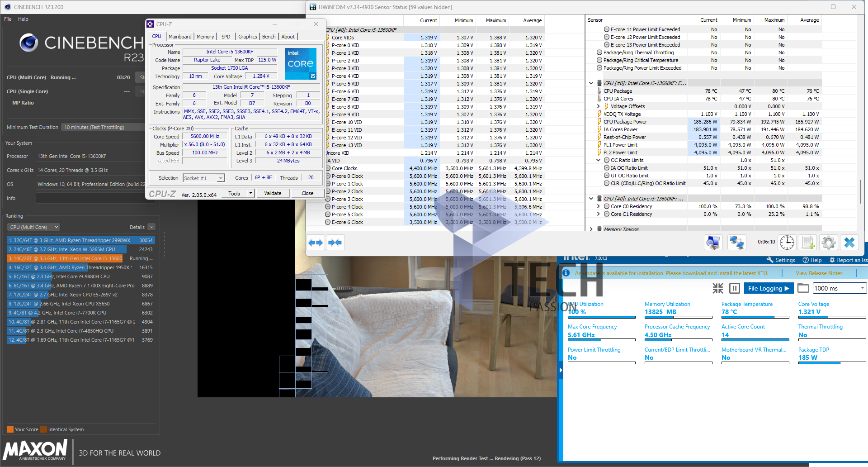Open Cinebench File menu

[x=8, y=19]
